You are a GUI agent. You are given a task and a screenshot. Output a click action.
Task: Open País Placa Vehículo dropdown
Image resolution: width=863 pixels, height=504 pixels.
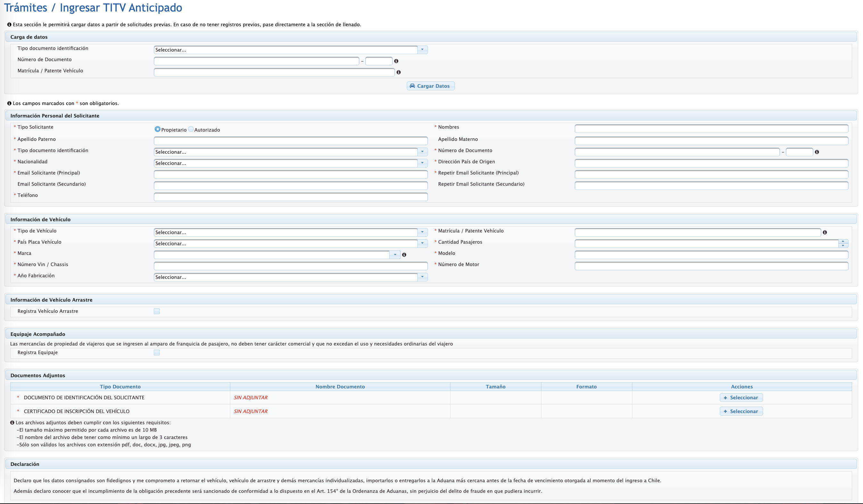(422, 244)
